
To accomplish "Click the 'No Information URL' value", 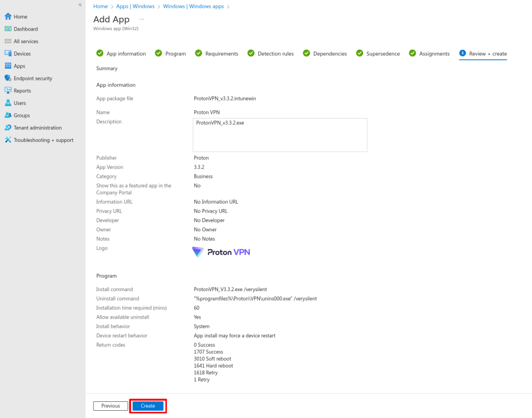I will coord(216,202).
